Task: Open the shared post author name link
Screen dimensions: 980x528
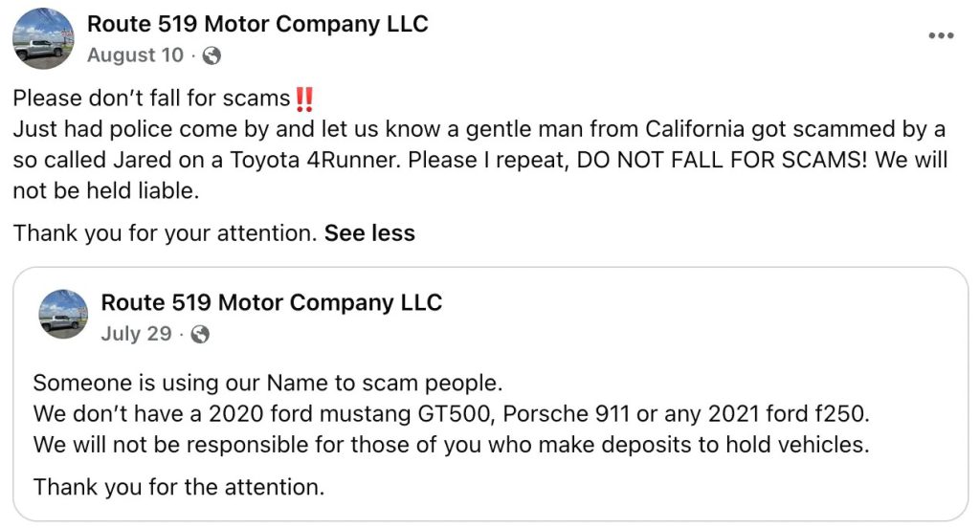Action: [271, 302]
